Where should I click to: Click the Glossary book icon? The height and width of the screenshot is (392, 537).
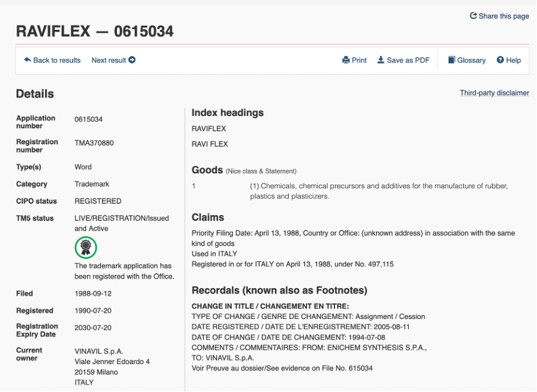(451, 60)
